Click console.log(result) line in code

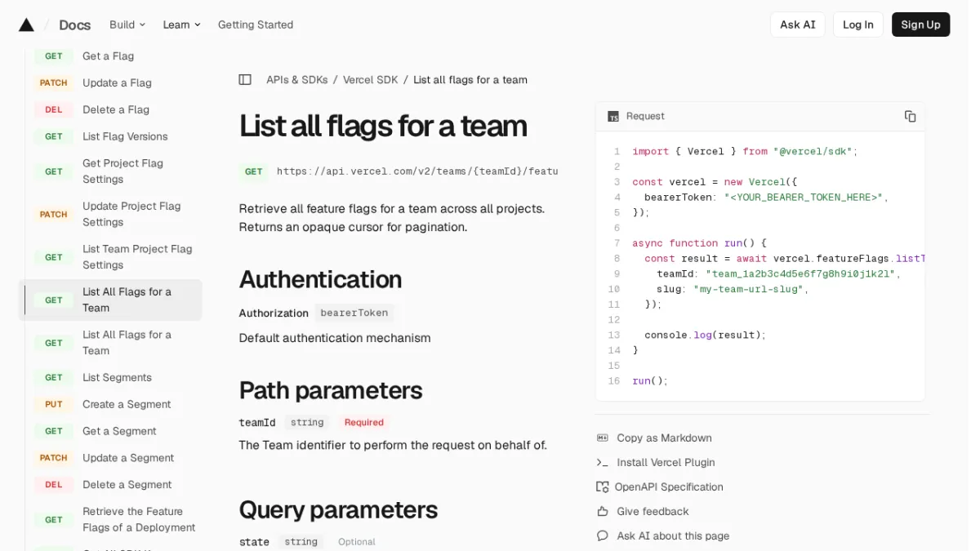click(705, 335)
